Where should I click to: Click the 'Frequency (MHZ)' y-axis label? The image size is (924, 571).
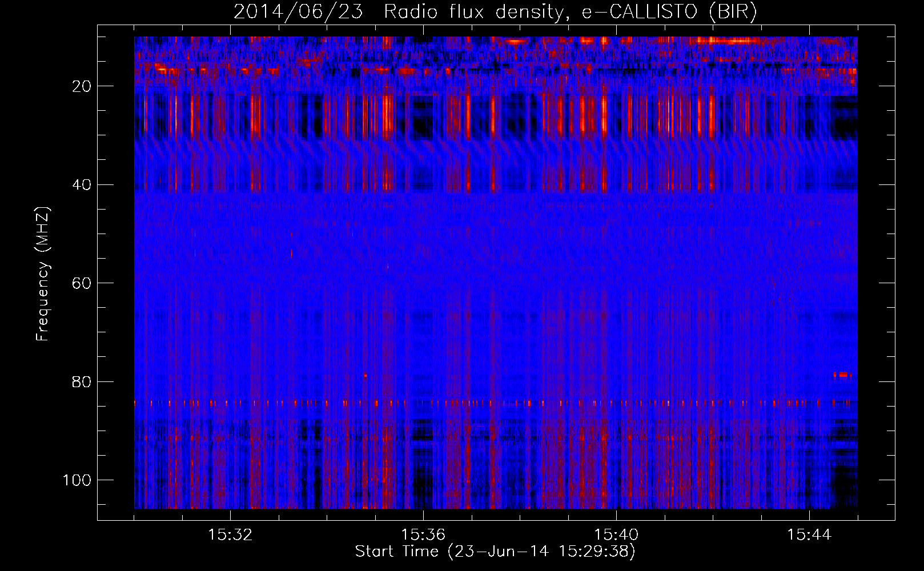click(43, 274)
